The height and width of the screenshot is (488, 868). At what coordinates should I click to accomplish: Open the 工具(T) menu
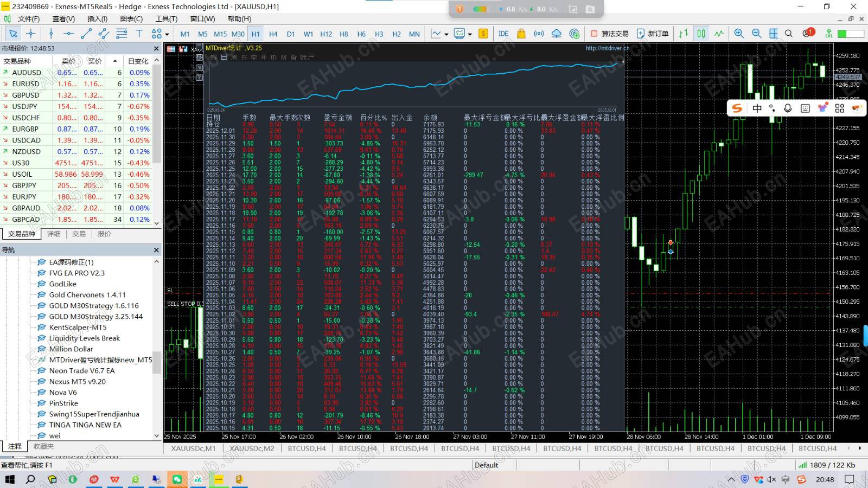coord(167,19)
